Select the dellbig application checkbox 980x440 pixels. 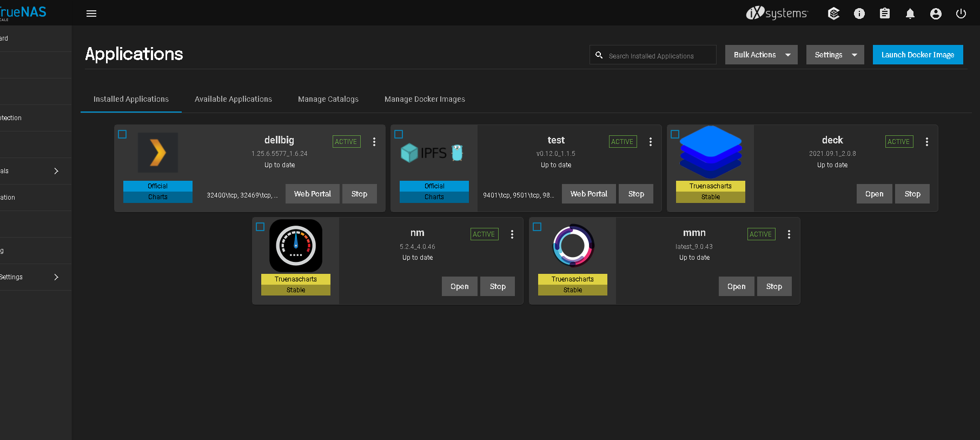[x=122, y=134]
